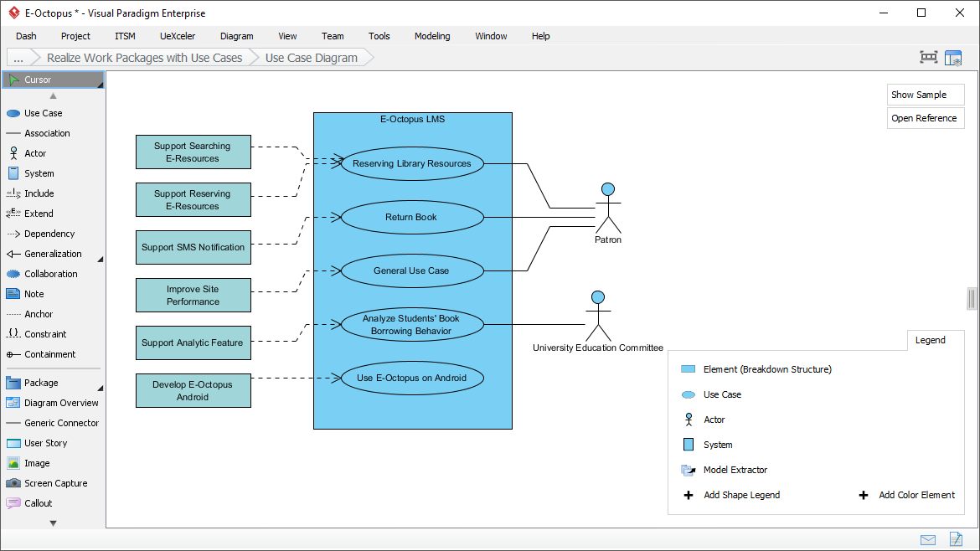The height and width of the screenshot is (551, 980).
Task: Click the Open Reference button
Action: click(x=926, y=118)
